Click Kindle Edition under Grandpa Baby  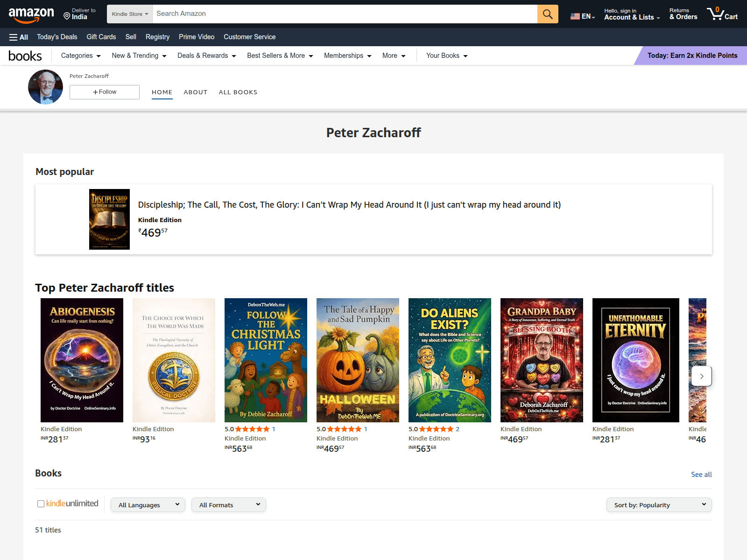point(521,429)
